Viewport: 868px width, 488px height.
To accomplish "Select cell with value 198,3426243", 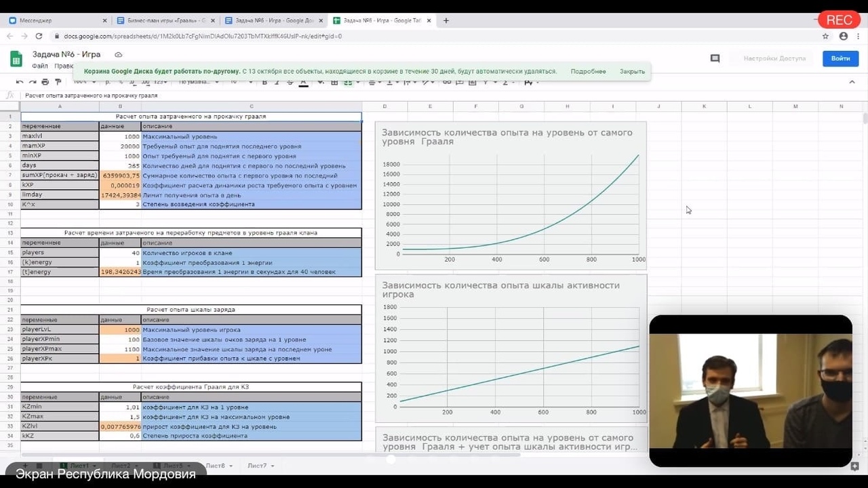I will pos(120,272).
